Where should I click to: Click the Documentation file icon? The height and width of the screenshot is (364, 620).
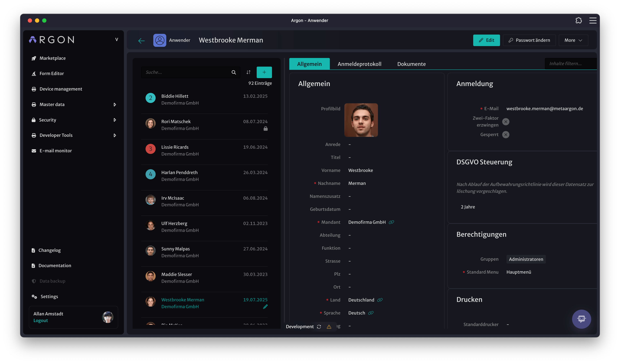(x=33, y=266)
